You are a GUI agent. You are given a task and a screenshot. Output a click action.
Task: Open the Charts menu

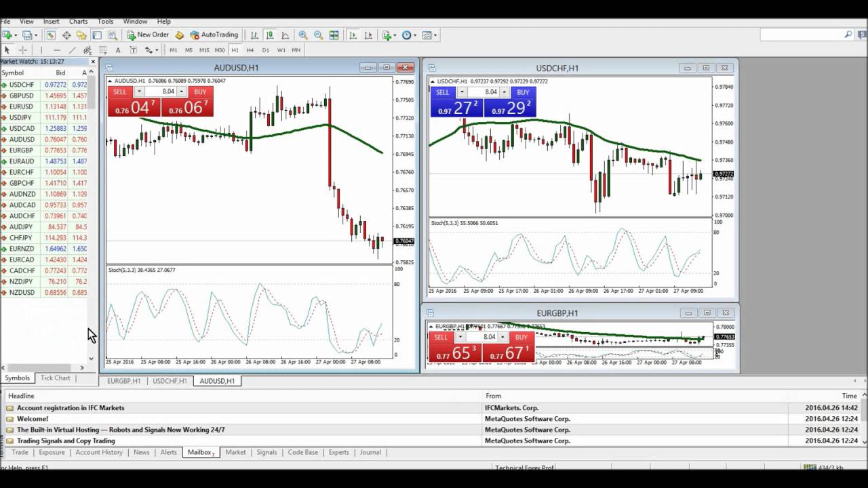78,21
